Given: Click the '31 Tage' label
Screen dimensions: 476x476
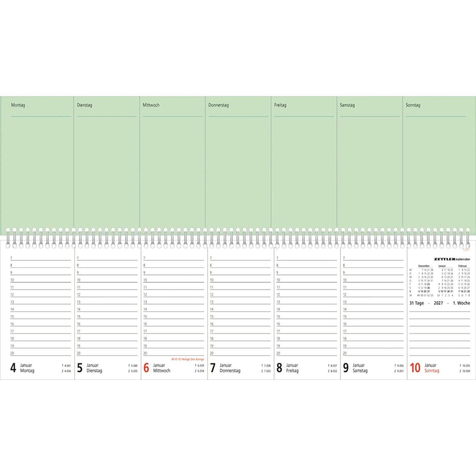Looking at the screenshot, I should 417,303.
